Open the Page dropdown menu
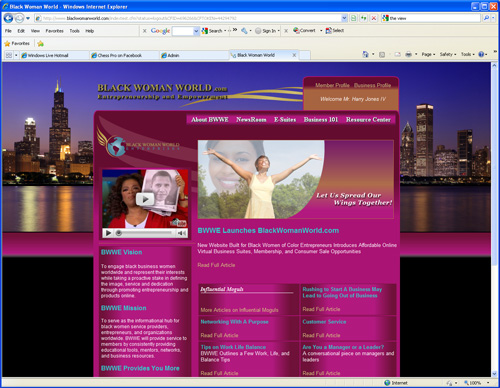 pyautogui.click(x=428, y=54)
